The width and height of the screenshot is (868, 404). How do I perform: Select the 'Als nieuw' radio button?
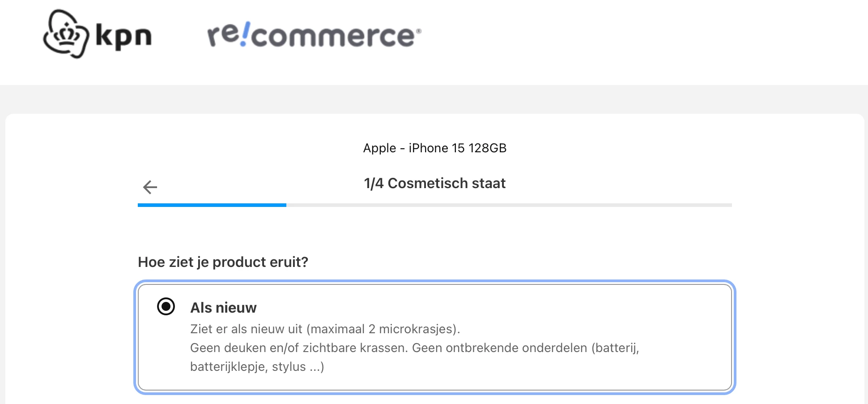(x=166, y=307)
